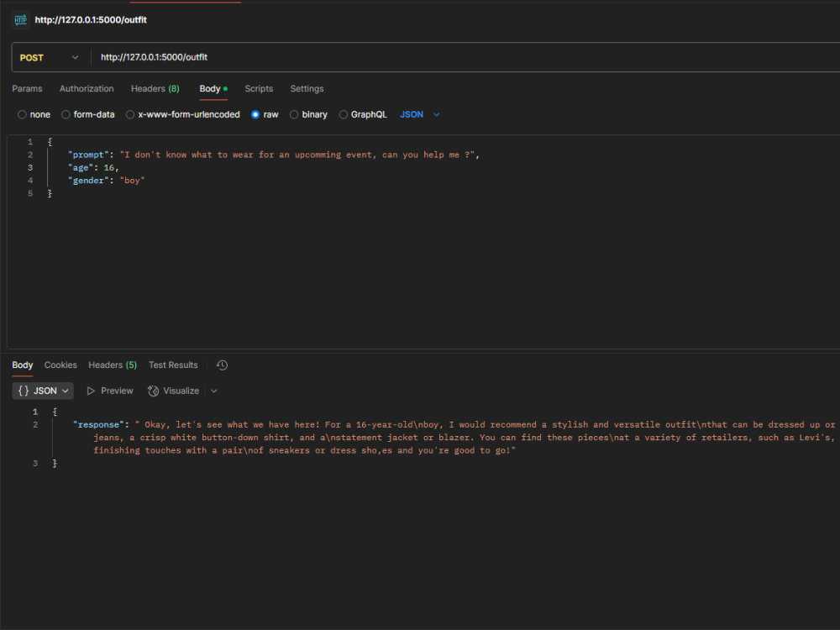Click the "response" key in the response JSON

(98, 425)
